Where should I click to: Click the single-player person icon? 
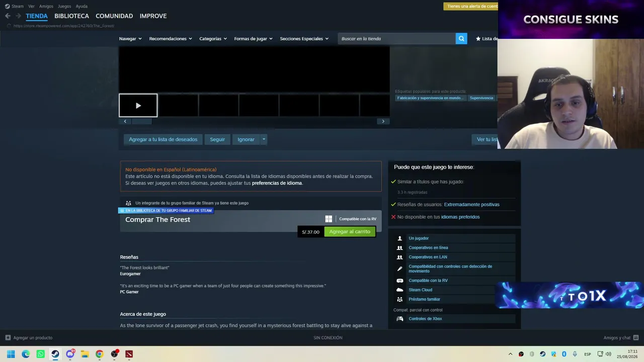coord(400,238)
